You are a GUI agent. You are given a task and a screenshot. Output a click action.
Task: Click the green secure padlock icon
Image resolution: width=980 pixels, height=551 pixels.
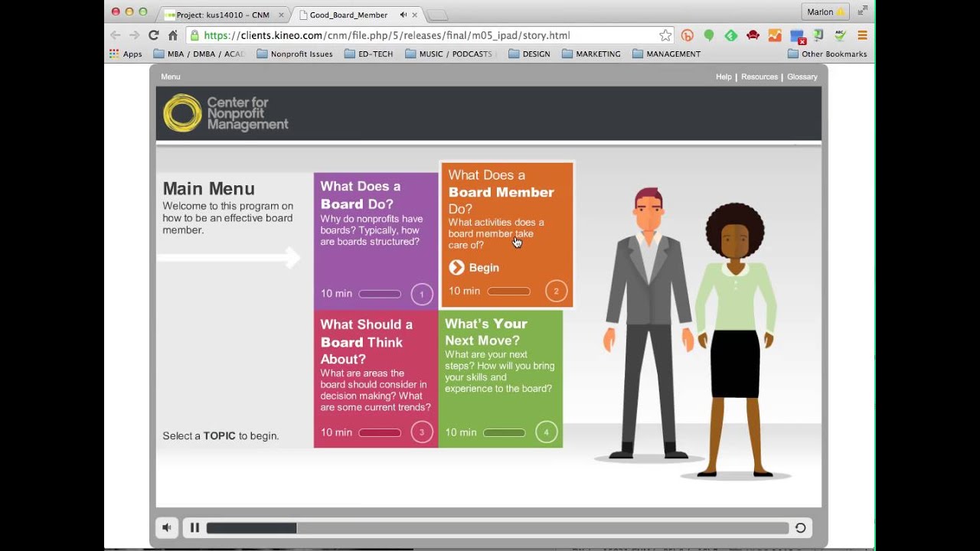194,35
